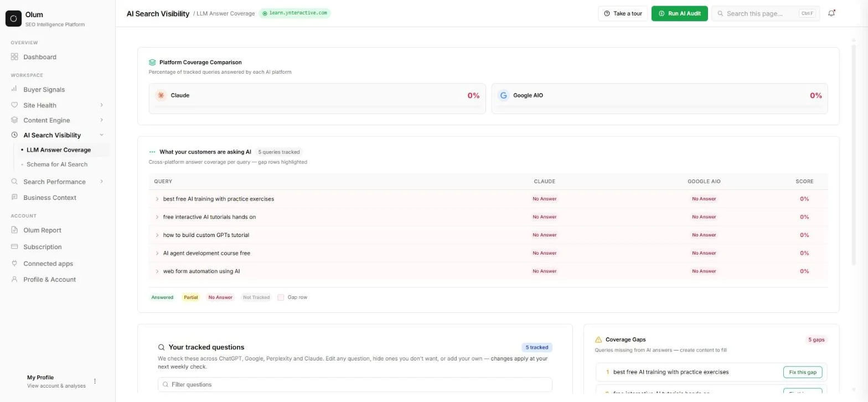Open Dashboard from the sidebar
Screen dimensions: 868x402
(x=40, y=57)
